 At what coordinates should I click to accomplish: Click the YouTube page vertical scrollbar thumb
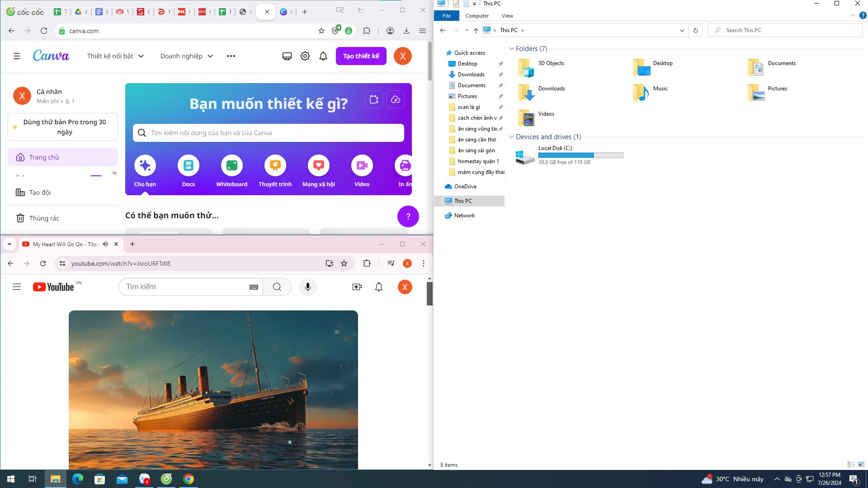click(x=429, y=293)
